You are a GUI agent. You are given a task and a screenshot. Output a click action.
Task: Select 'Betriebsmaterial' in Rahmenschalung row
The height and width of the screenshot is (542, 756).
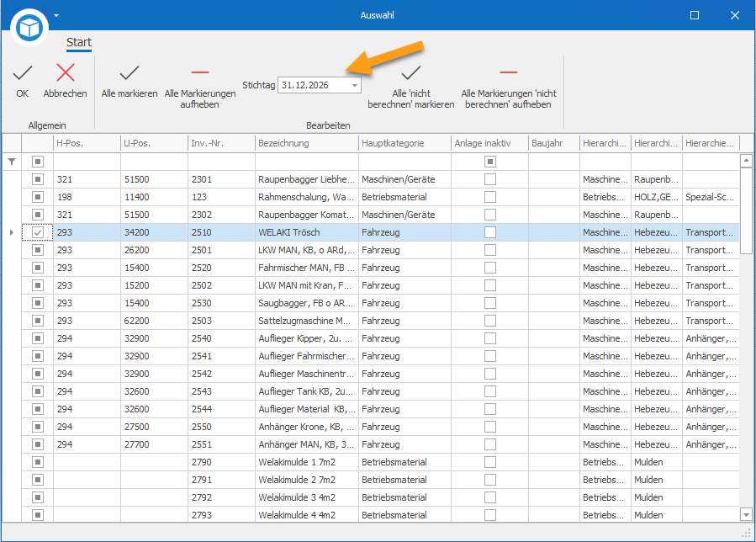click(x=405, y=197)
